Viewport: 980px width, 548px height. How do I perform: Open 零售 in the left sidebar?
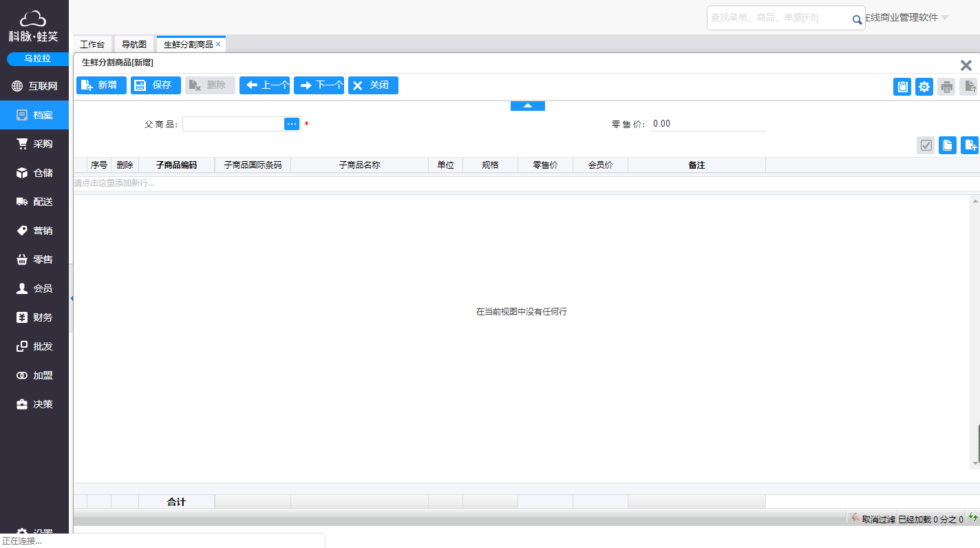34,260
